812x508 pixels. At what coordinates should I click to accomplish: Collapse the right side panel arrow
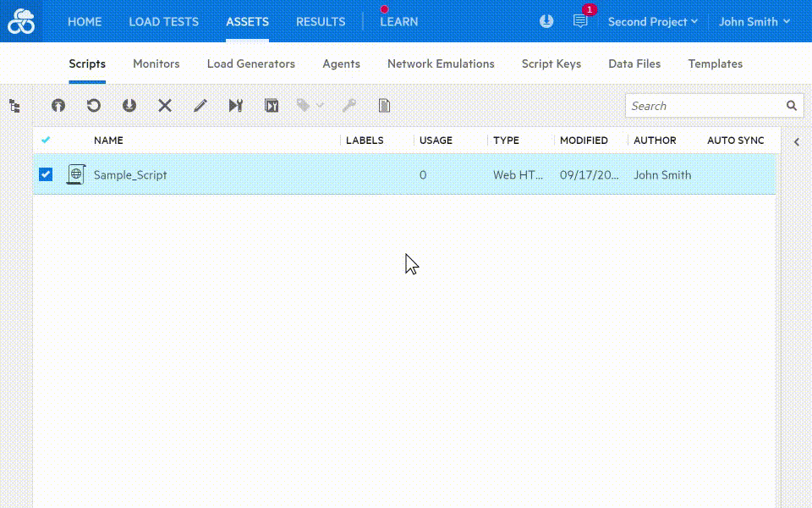click(797, 142)
